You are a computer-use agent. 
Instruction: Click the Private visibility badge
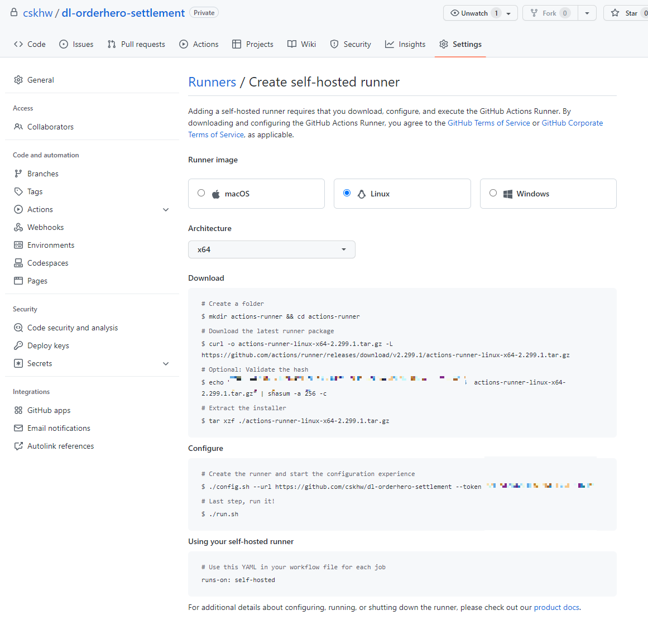(204, 13)
